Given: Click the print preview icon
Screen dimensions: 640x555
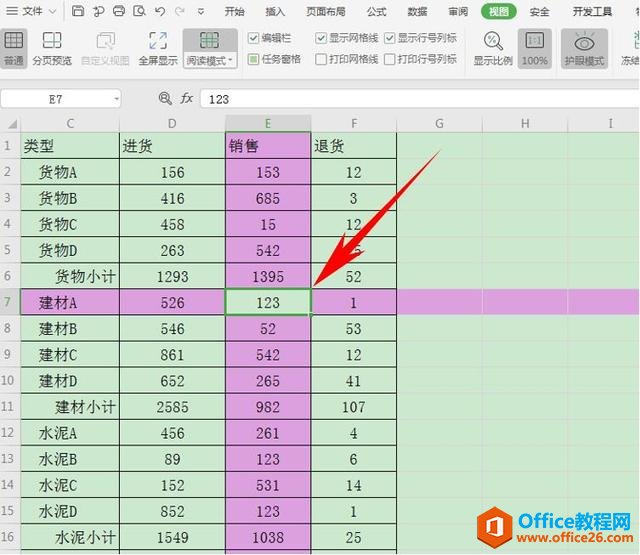Looking at the screenshot, I should click(139, 11).
